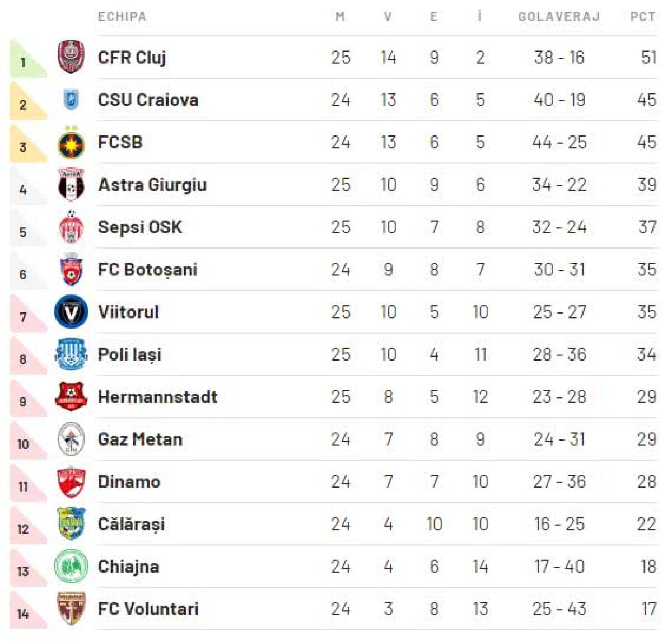Viewport: 672px width, 641px height.
Task: Sort by the PCT column header
Action: coord(642,17)
